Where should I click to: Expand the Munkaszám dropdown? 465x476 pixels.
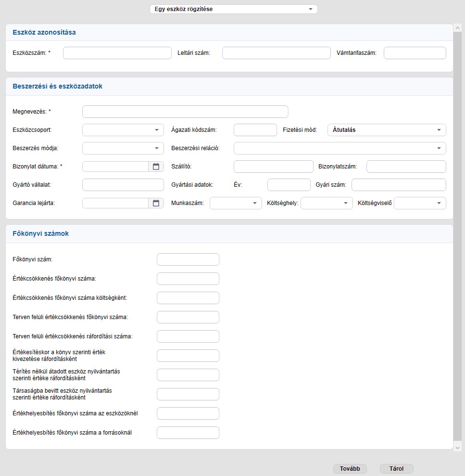coord(236,203)
